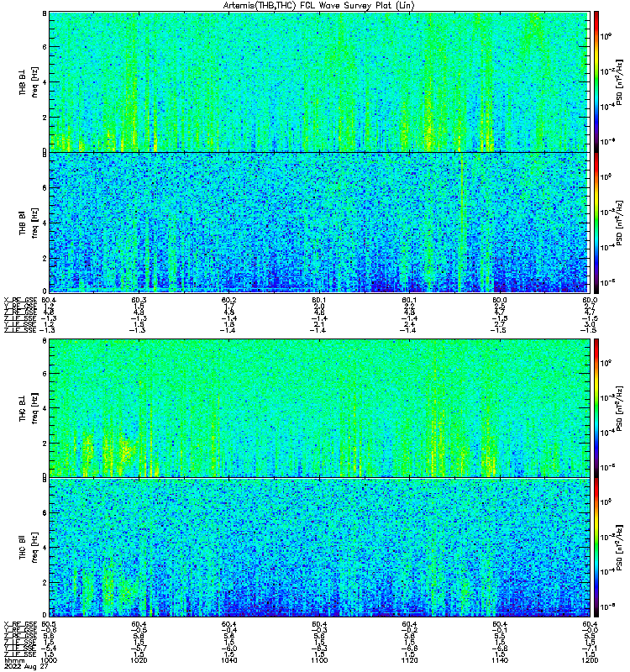Click the '-0.1' Y_RE_GSE value under THC

(500, 630)
